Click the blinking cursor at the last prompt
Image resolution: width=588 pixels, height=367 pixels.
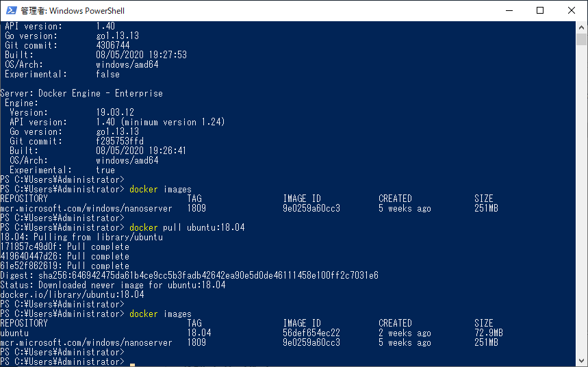[x=132, y=364]
